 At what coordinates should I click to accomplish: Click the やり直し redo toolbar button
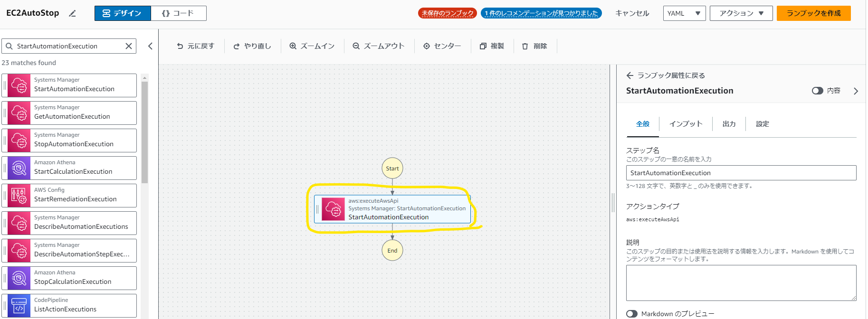point(252,46)
